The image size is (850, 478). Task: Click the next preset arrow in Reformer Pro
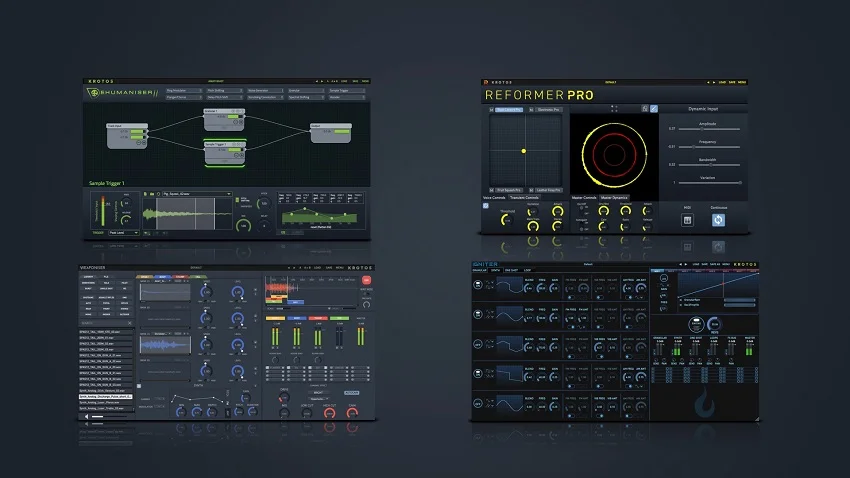point(714,82)
